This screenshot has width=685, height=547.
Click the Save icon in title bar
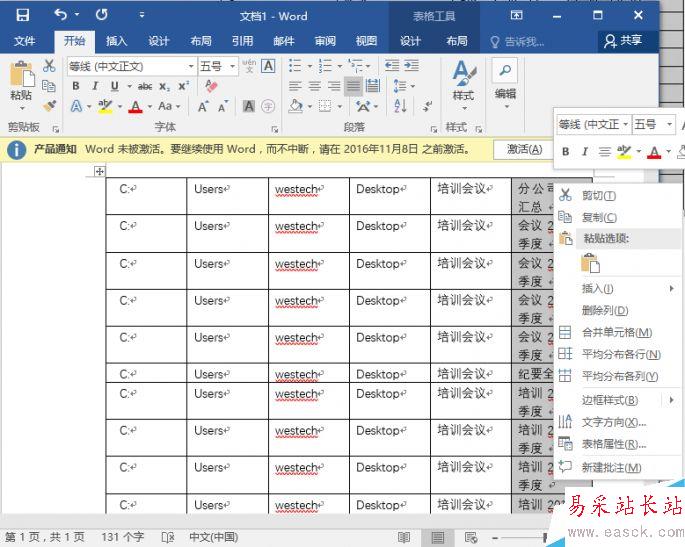tap(22, 15)
